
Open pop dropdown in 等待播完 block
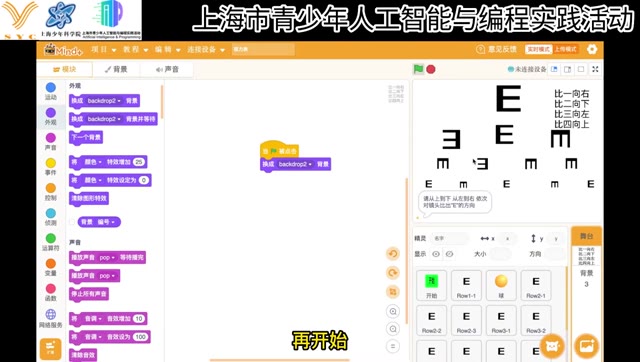(x=107, y=258)
